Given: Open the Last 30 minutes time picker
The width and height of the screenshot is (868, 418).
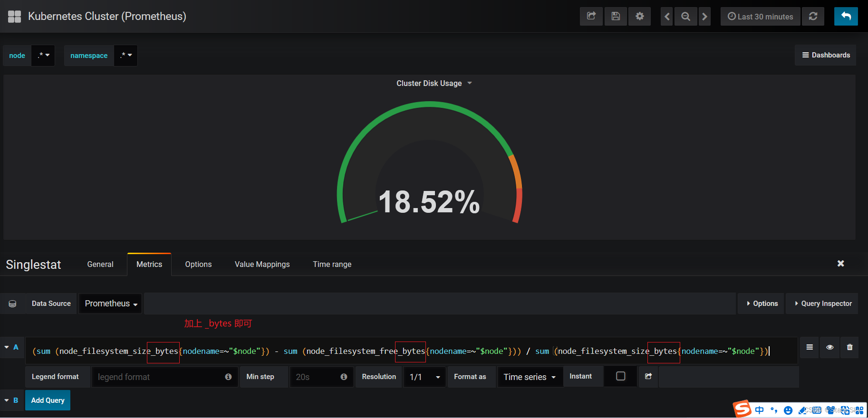Looking at the screenshot, I should [761, 17].
